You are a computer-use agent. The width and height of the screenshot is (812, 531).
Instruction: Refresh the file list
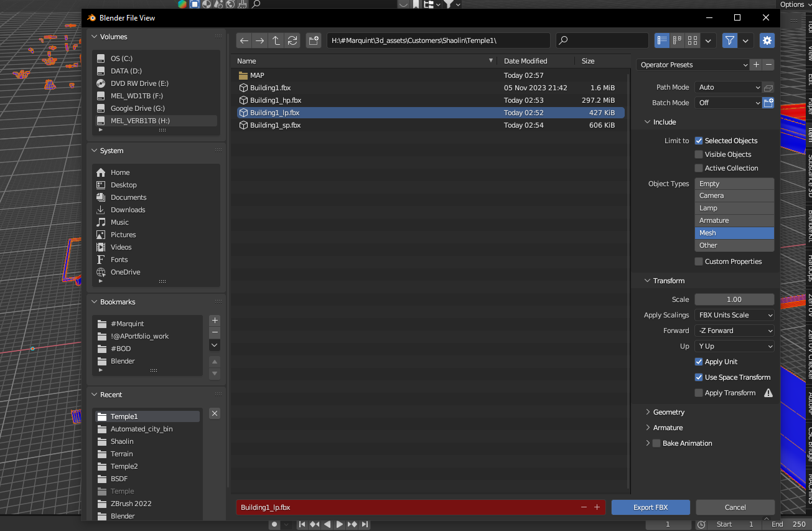coord(292,40)
